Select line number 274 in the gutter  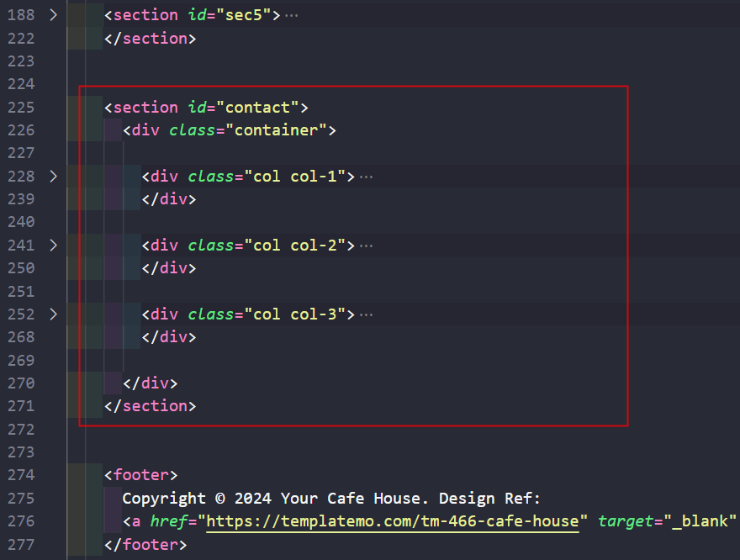click(21, 475)
